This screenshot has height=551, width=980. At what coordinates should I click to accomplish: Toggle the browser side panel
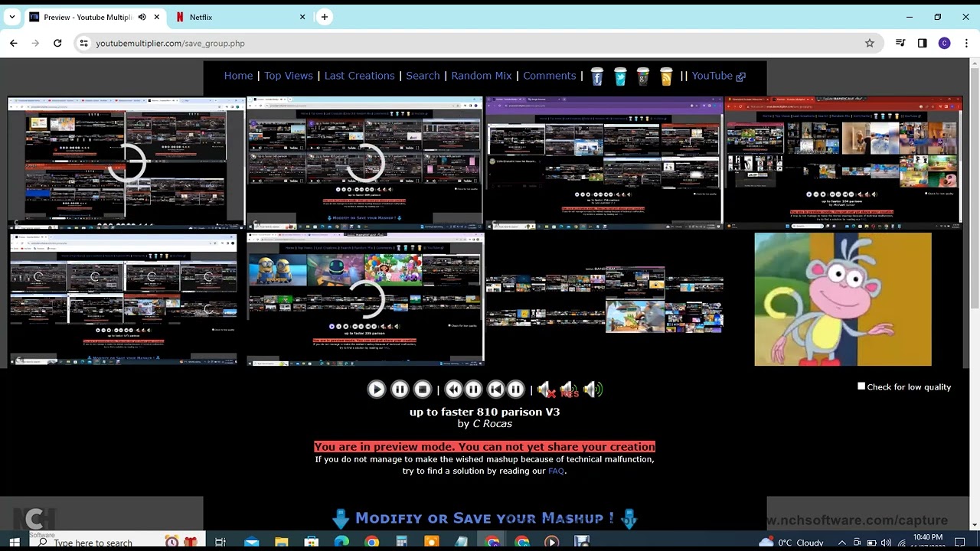pyautogui.click(x=923, y=44)
